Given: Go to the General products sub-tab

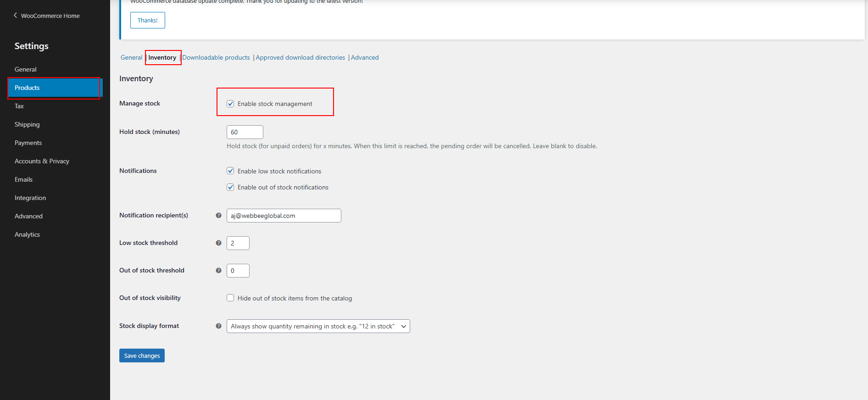Looking at the screenshot, I should tap(131, 58).
